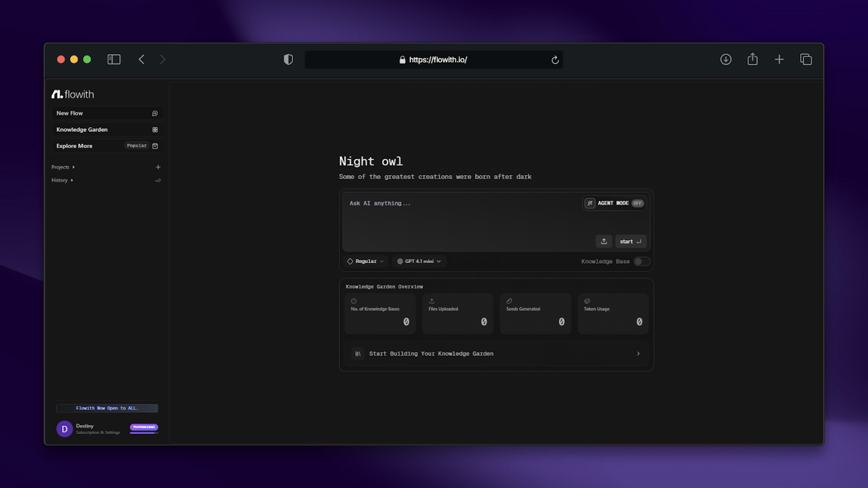Viewport: 868px width, 488px height.
Task: Click the No. of Knowledge Bases info icon
Action: click(x=354, y=301)
